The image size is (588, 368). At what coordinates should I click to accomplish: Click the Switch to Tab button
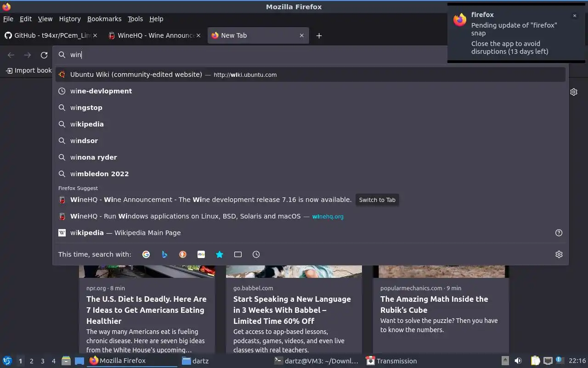pyautogui.click(x=377, y=200)
